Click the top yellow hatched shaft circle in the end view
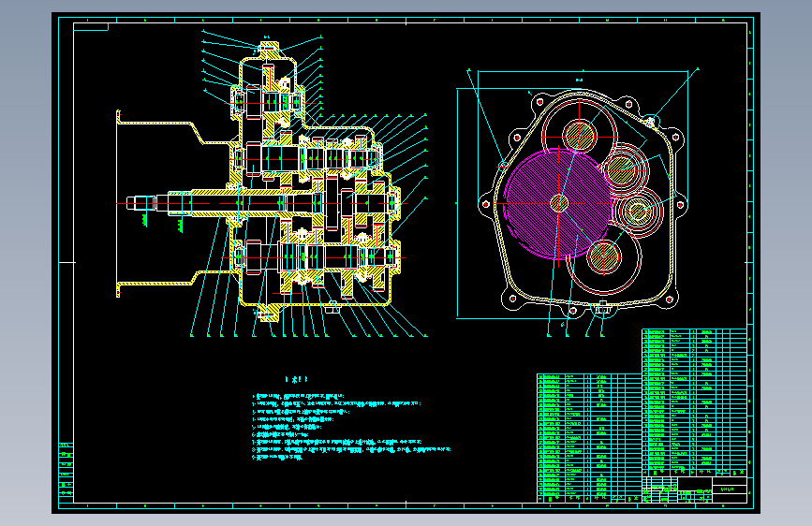The width and height of the screenshot is (812, 526). pos(580,136)
